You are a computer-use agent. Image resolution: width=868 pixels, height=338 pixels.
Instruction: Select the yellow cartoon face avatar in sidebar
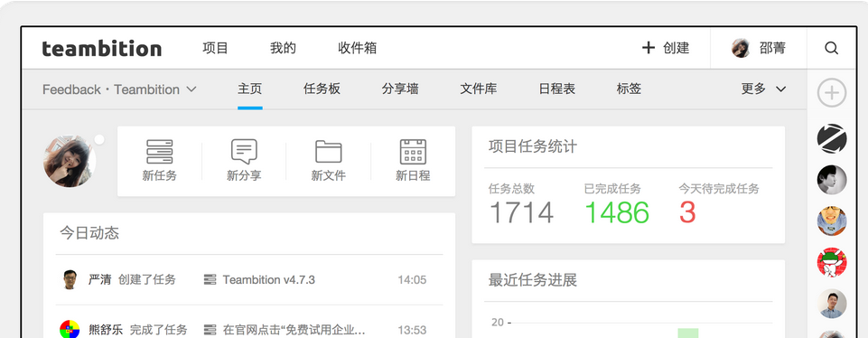point(832,221)
